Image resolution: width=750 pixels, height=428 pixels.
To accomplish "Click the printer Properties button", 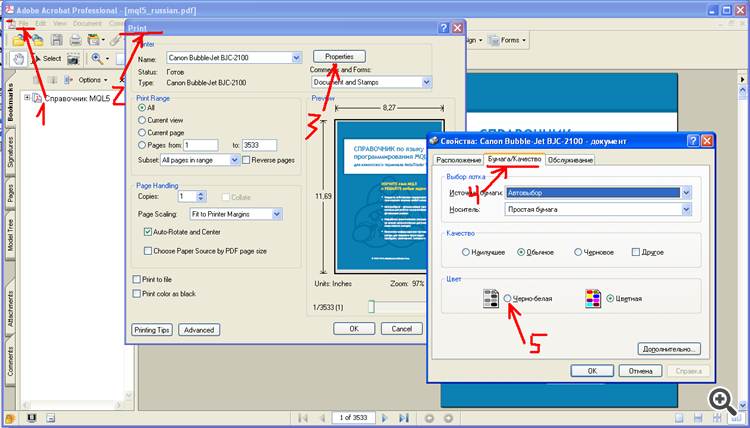I will coord(340,56).
